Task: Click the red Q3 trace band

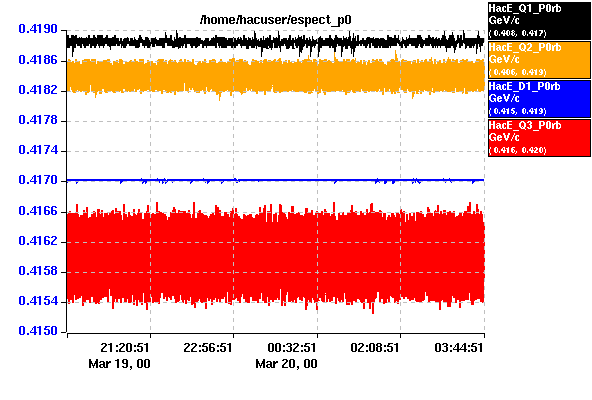Action: click(276, 257)
